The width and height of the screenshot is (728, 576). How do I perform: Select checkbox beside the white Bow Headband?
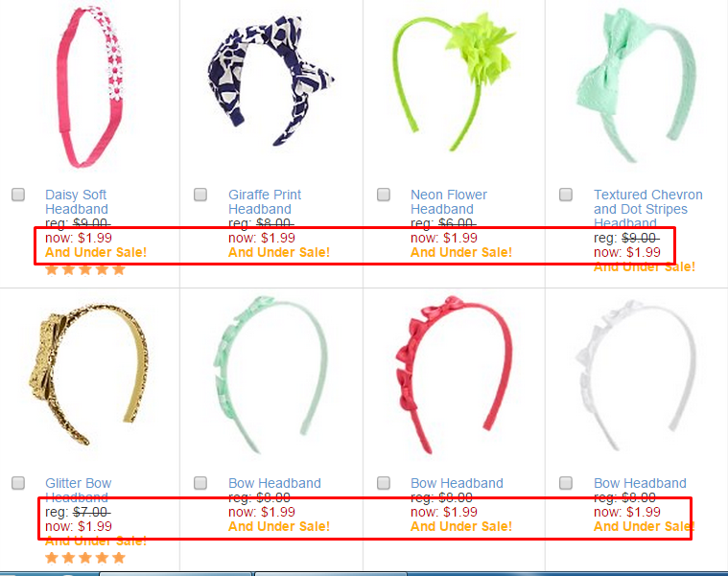tap(566, 483)
